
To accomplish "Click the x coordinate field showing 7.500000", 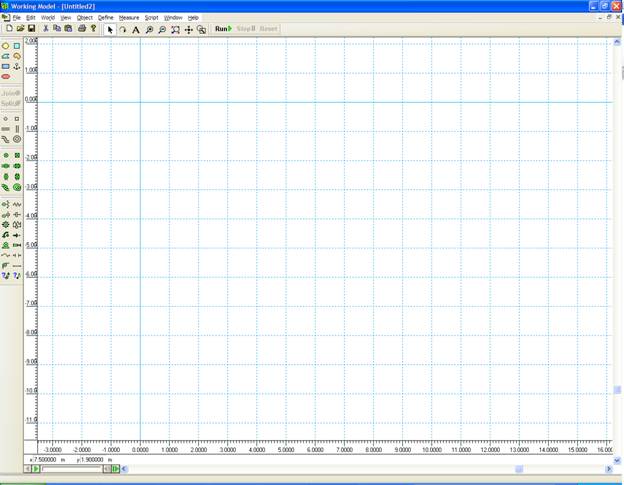I will tap(43, 460).
